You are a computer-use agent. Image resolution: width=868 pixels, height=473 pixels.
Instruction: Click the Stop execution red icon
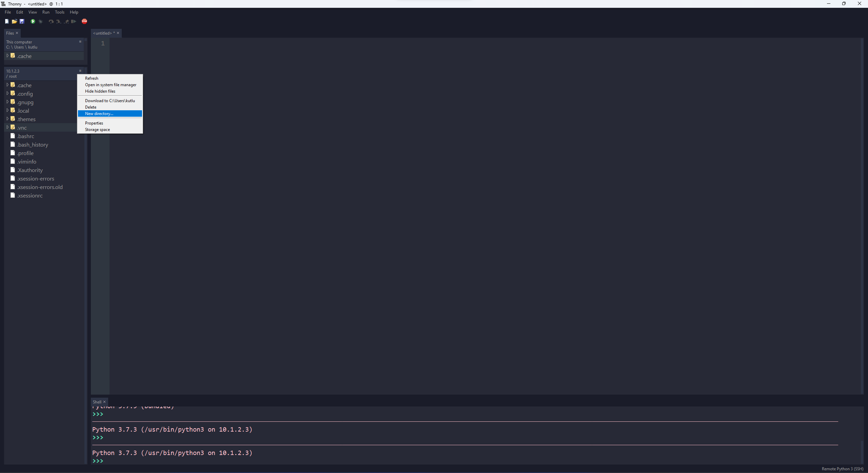click(84, 22)
